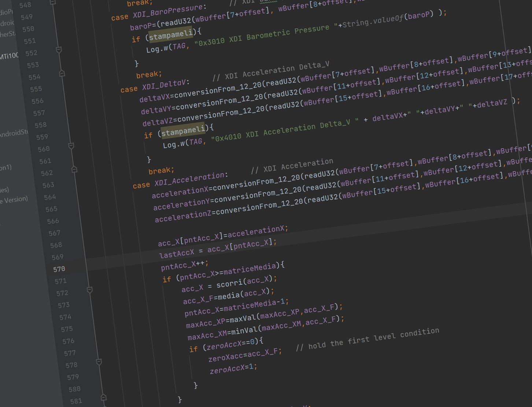Click 'zeroXacc=acc_X_F;' assignment

[x=245, y=355]
